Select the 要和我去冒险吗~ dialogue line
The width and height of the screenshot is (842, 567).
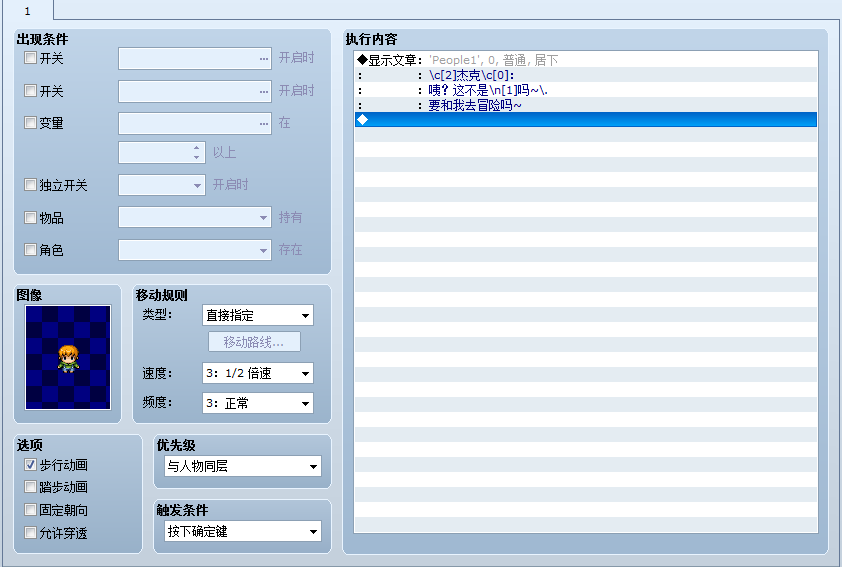tap(475, 105)
